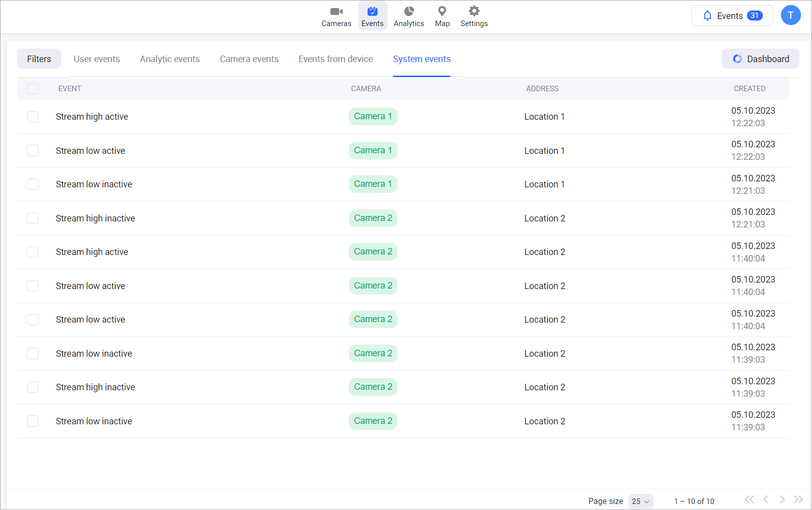Open the Dashboard button
This screenshot has width=812, height=510.
pos(760,59)
